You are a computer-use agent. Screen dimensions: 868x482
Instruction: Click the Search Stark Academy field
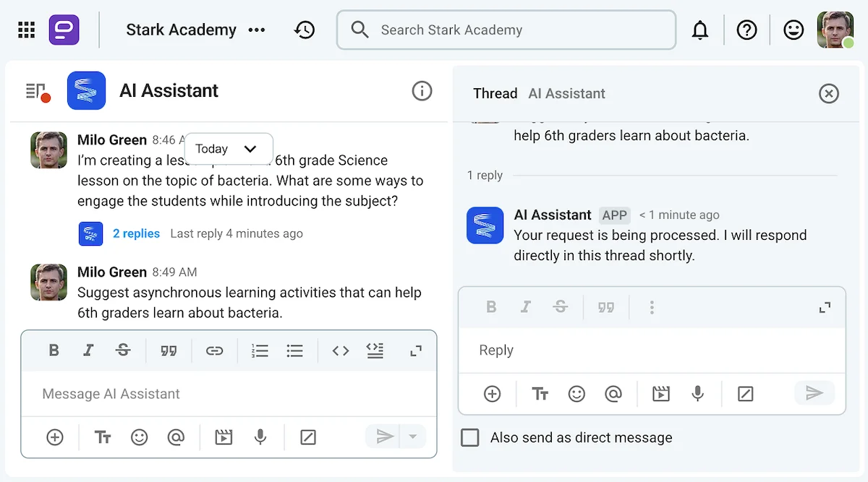click(x=506, y=30)
